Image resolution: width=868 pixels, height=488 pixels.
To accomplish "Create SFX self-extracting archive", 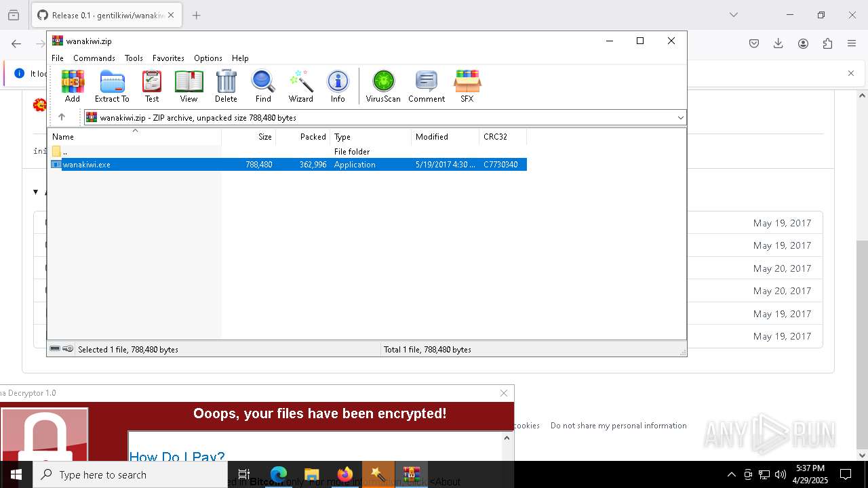I will click(467, 86).
